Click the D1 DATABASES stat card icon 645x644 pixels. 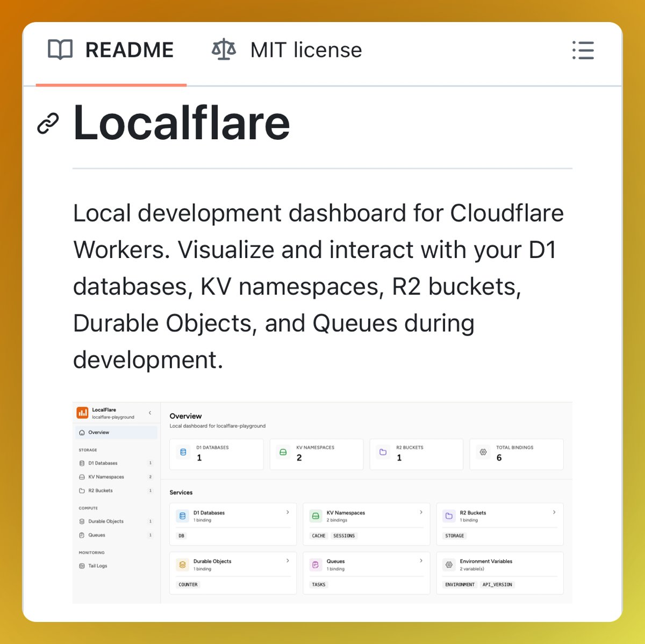tap(183, 452)
